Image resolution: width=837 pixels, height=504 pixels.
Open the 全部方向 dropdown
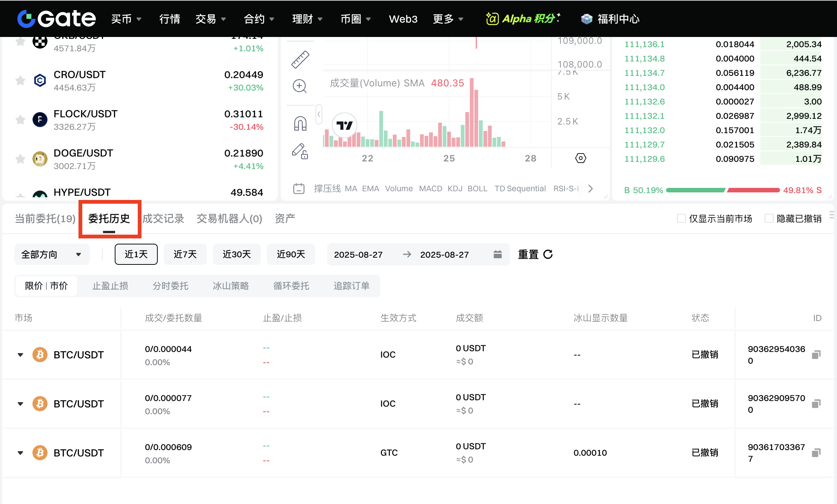tap(52, 254)
